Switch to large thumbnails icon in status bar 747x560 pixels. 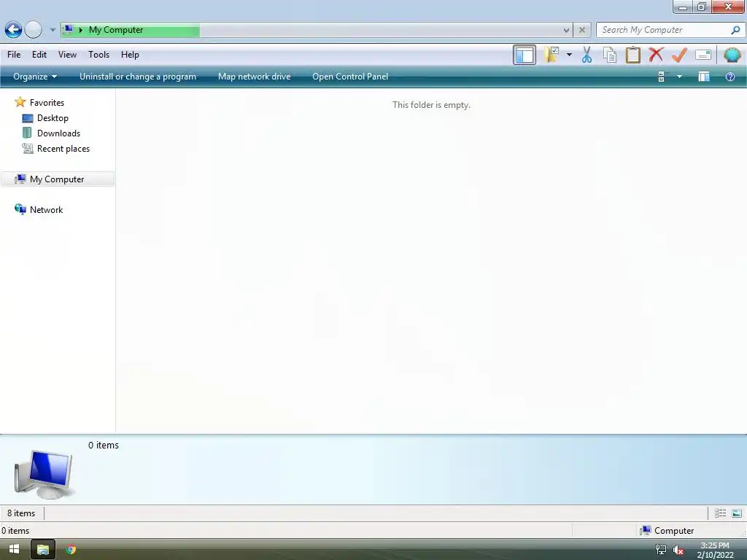click(737, 513)
